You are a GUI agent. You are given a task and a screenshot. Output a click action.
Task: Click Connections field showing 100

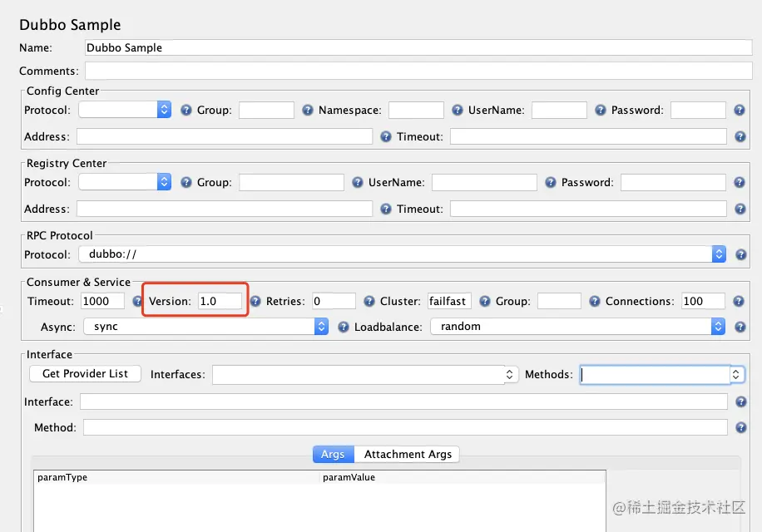(703, 301)
